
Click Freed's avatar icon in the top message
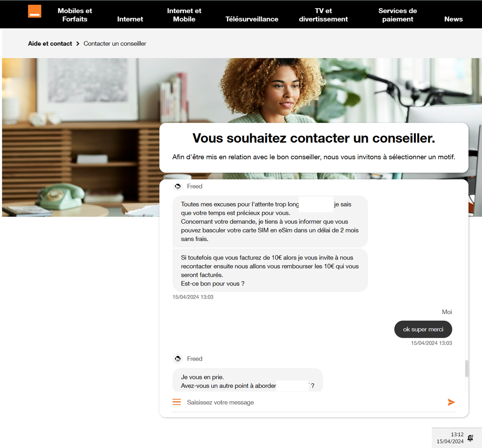click(x=178, y=186)
